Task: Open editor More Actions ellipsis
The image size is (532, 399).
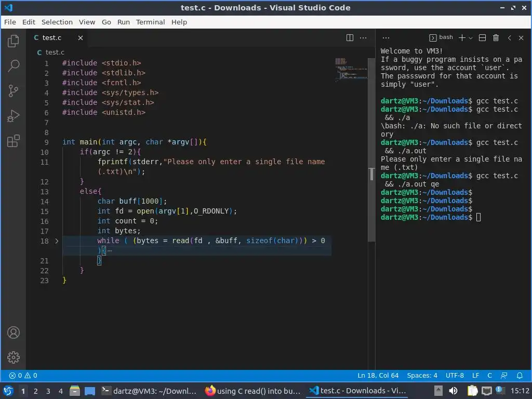Action: pyautogui.click(x=363, y=37)
